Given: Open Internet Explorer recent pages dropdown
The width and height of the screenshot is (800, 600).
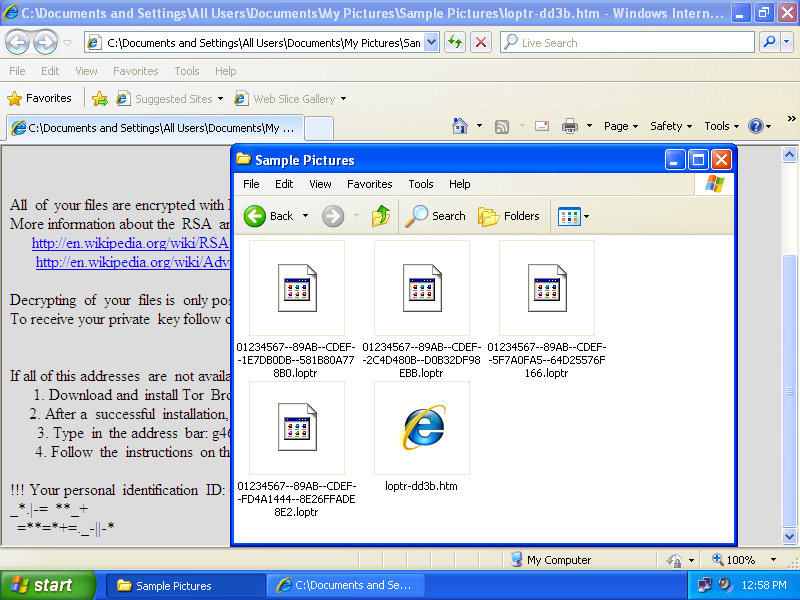Looking at the screenshot, I should pos(67,43).
